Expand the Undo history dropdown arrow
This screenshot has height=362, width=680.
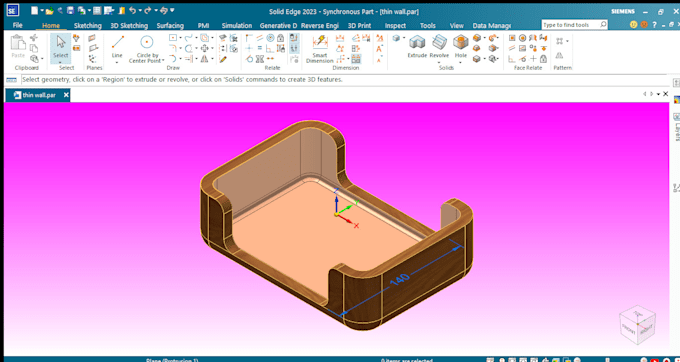point(141,10)
